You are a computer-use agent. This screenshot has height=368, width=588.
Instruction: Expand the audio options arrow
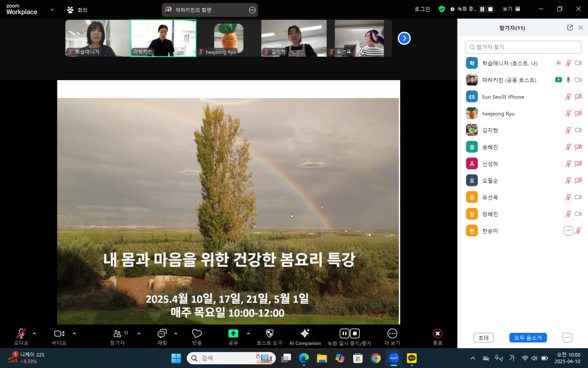coord(34,333)
